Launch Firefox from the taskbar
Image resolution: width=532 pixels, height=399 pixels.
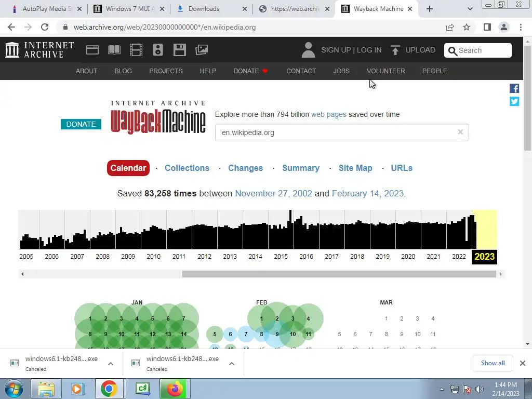coord(175,389)
